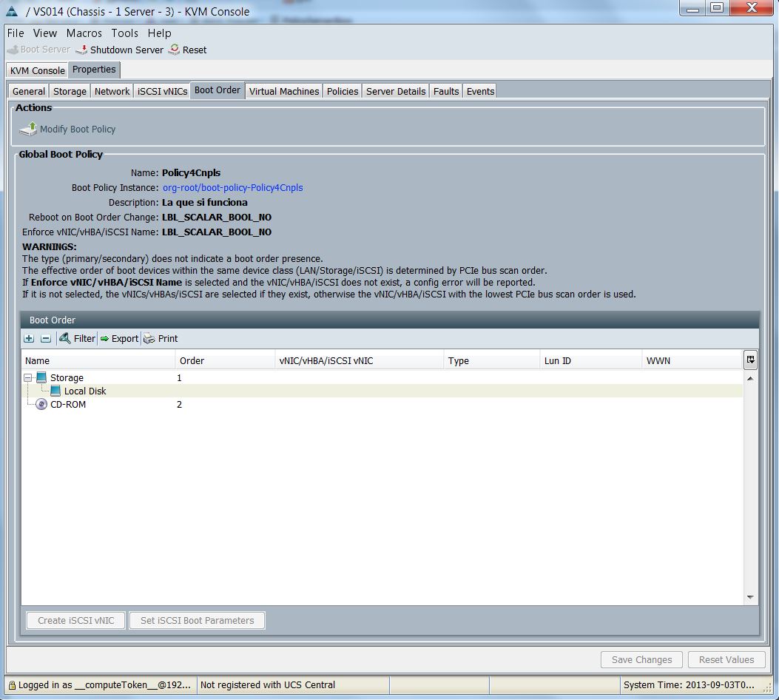
Task: Open the Help menu
Action: (160, 33)
